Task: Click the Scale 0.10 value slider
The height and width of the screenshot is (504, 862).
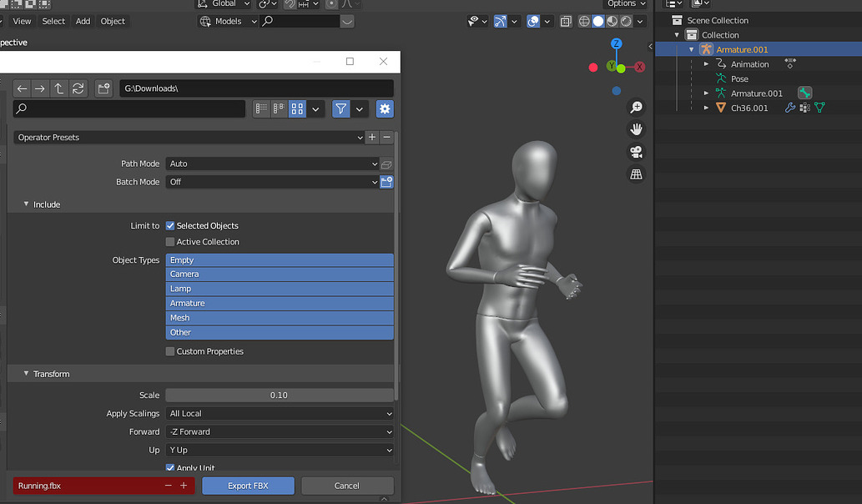Action: click(280, 396)
